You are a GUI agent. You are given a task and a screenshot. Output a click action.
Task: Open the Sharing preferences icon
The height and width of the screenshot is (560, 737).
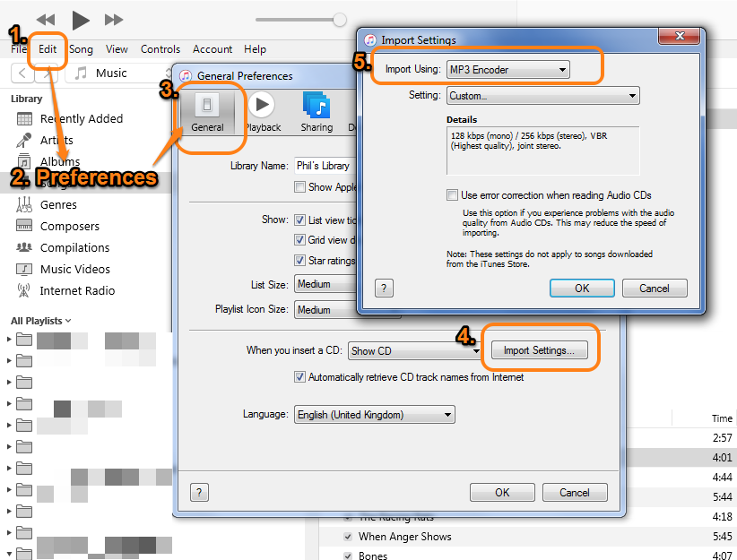316,109
